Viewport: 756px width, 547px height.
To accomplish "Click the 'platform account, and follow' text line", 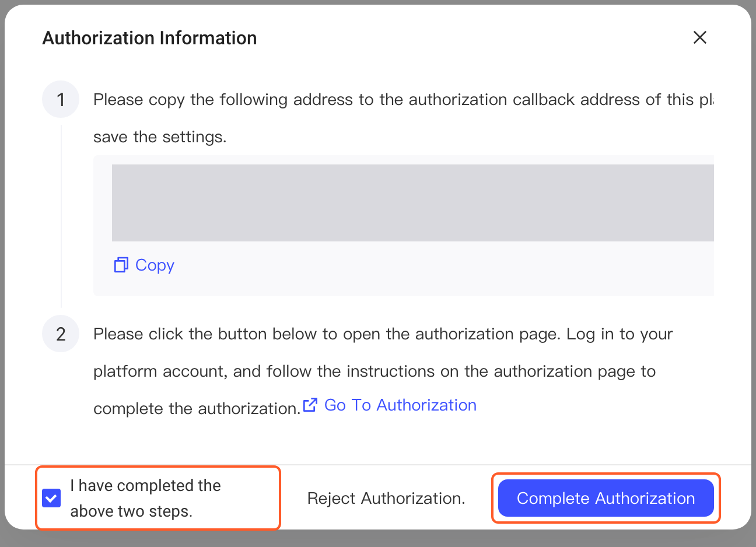I will pyautogui.click(x=374, y=371).
